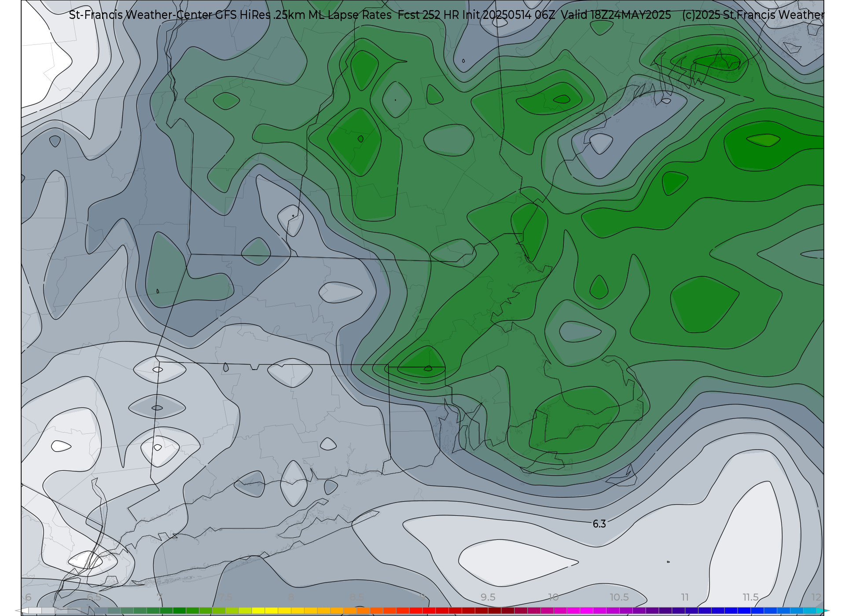
Task: Click the 'Init 20250514 06Z' title text
Action: coord(509,15)
